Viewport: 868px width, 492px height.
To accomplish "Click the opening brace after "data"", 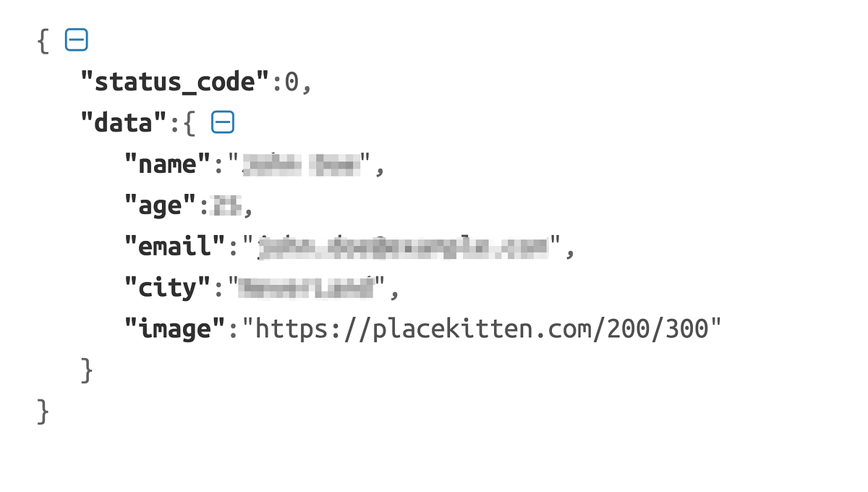I will click(190, 124).
